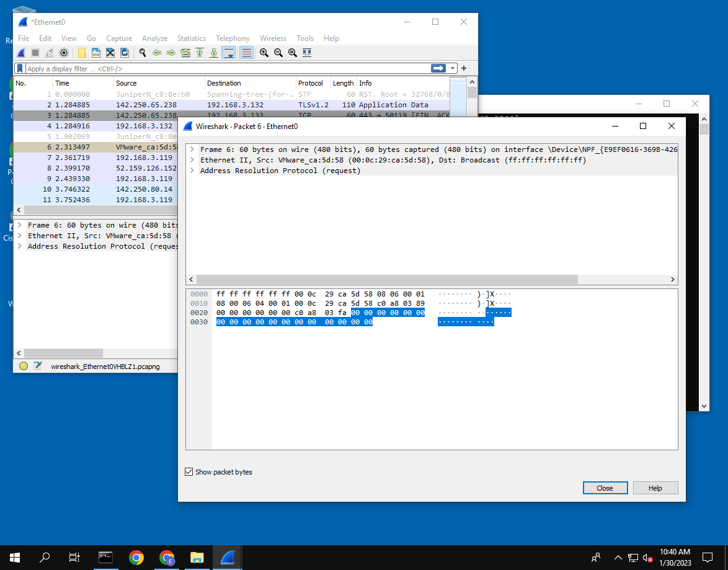Click the capture file properties status icon
The image size is (728, 570).
[x=38, y=366]
